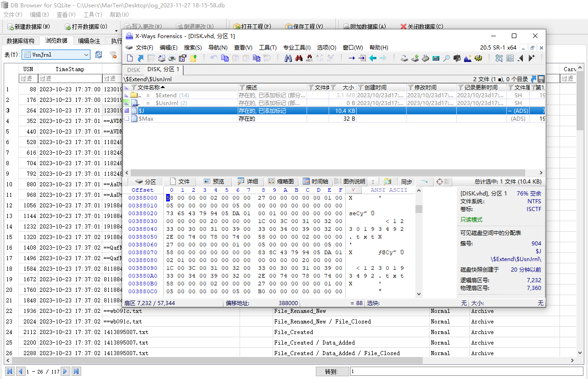Switch to 数据库结构 tab in DB Browser

pos(20,41)
